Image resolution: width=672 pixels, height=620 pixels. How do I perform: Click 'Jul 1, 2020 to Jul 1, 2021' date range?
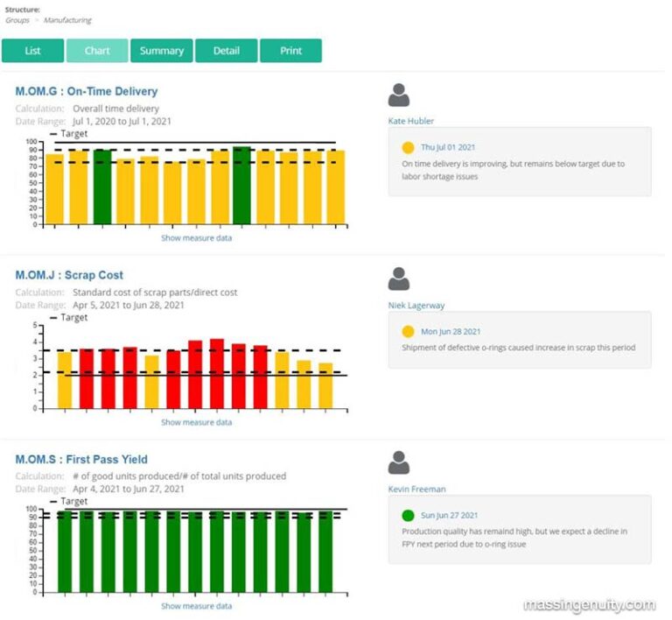[122, 122]
